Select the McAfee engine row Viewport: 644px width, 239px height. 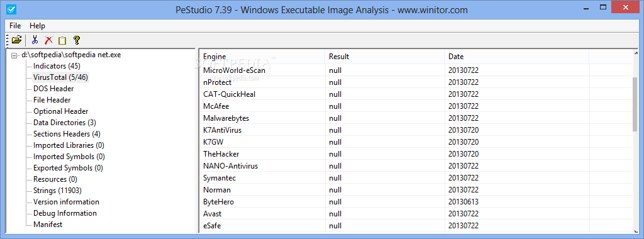pyautogui.click(x=416, y=106)
